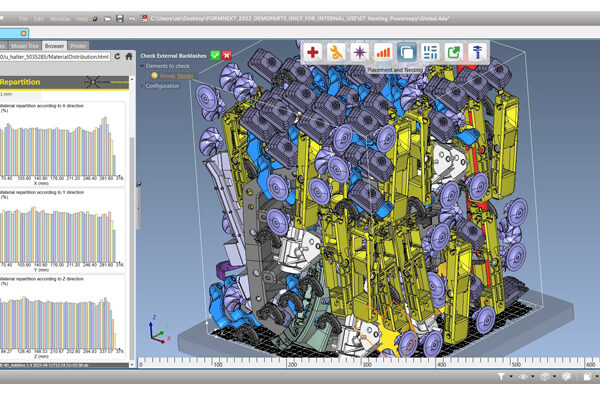Viewport: 600px width, 395px height.
Task: Open the orange bar chart analysis icon
Action: 383,52
